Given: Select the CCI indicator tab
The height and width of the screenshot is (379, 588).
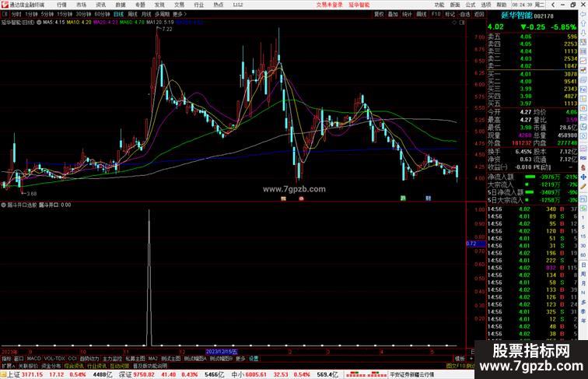Looking at the screenshot, I should pos(72,359).
